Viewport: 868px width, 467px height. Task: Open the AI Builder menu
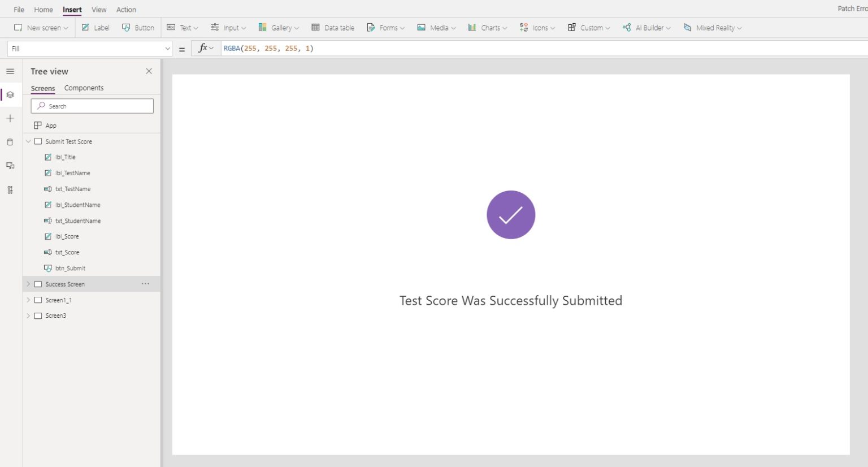coord(646,27)
